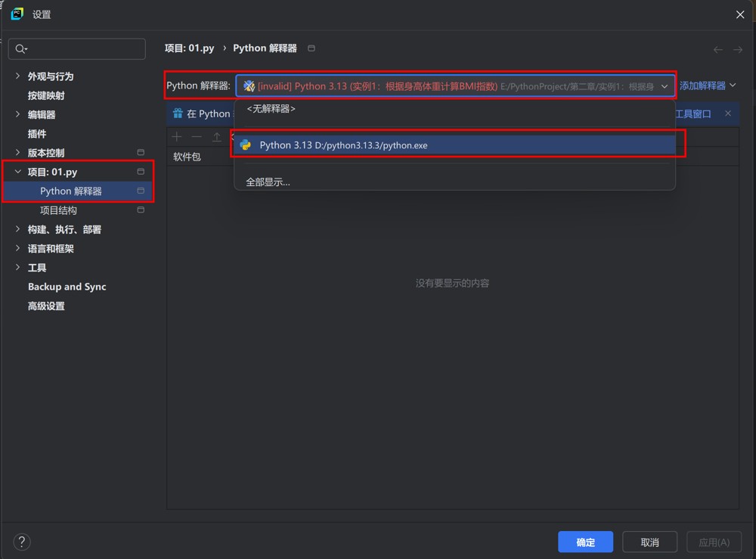Click the upgrade package arrow icon
756x559 pixels.
click(217, 137)
